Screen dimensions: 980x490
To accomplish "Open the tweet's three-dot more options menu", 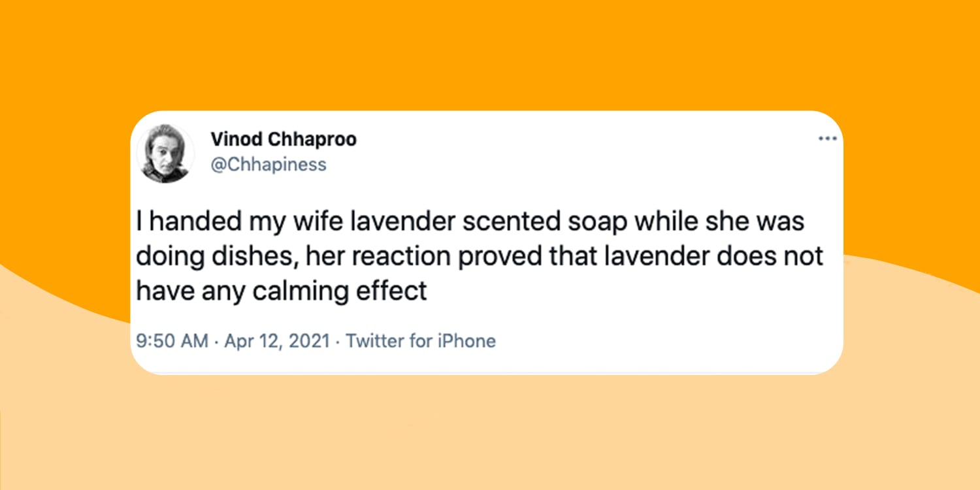I will [827, 139].
